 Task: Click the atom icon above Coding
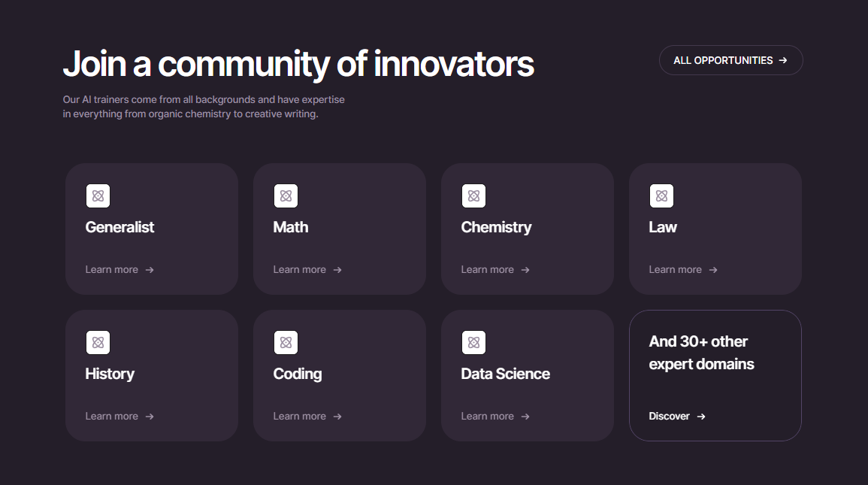(x=286, y=343)
